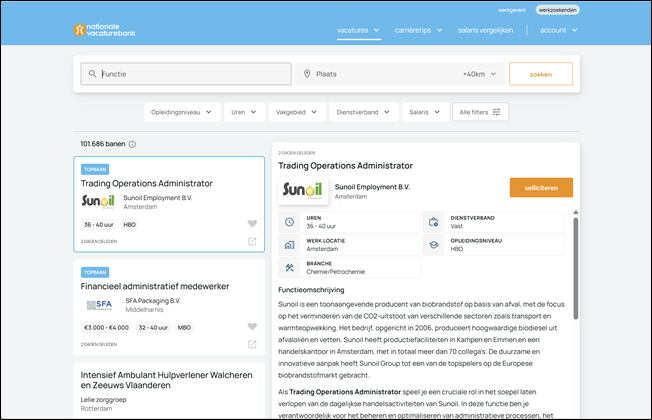The height and width of the screenshot is (420, 652).
Task: Click the large Sunoil logo in the detail panel
Action: (x=303, y=190)
